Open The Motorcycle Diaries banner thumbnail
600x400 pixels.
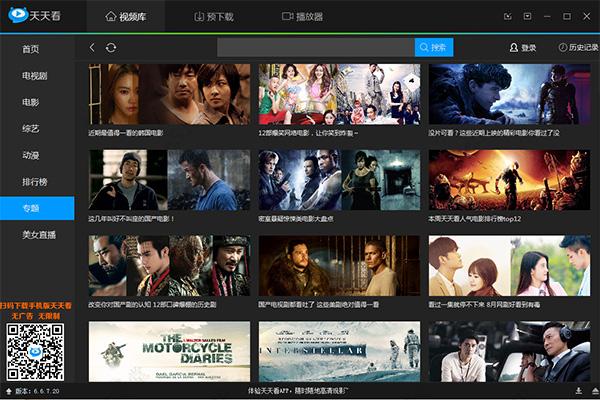[x=170, y=351]
